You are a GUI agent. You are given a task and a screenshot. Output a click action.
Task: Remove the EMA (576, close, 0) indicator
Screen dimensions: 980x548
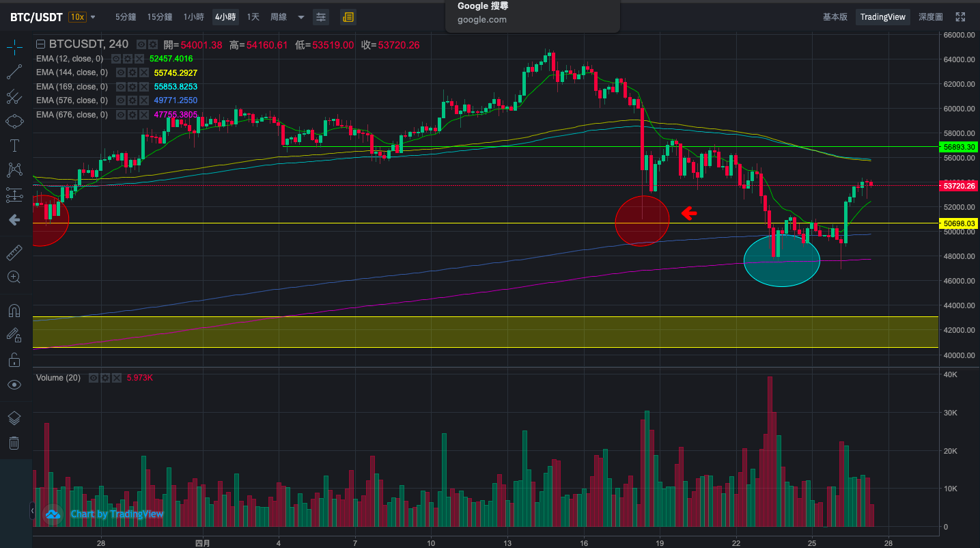click(144, 100)
